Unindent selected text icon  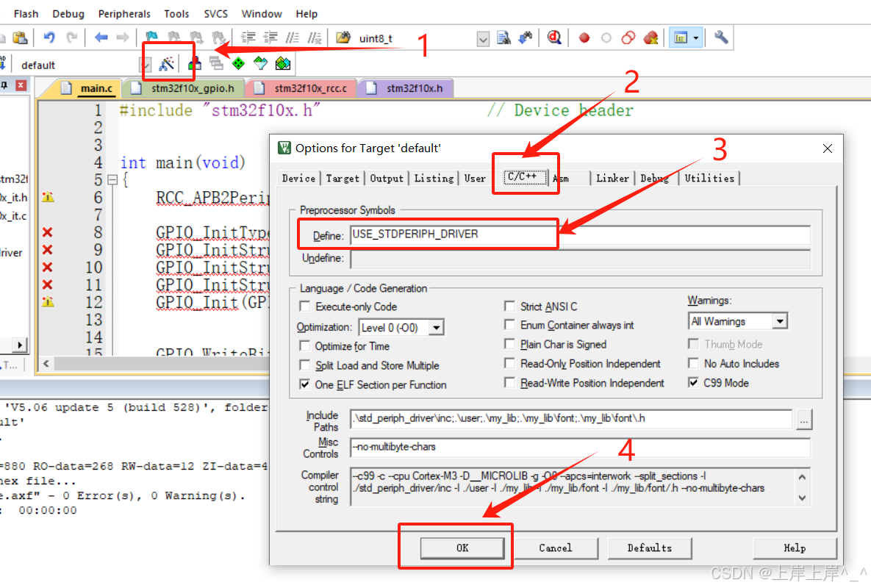point(270,37)
